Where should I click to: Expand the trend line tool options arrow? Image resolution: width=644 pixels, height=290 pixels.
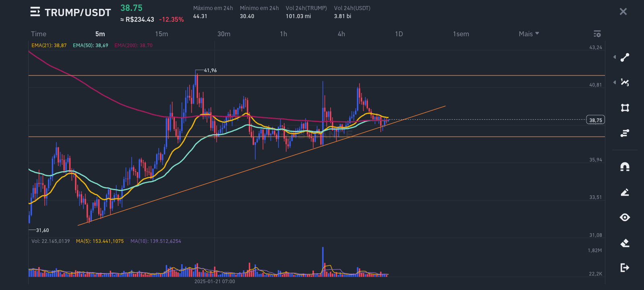click(615, 57)
